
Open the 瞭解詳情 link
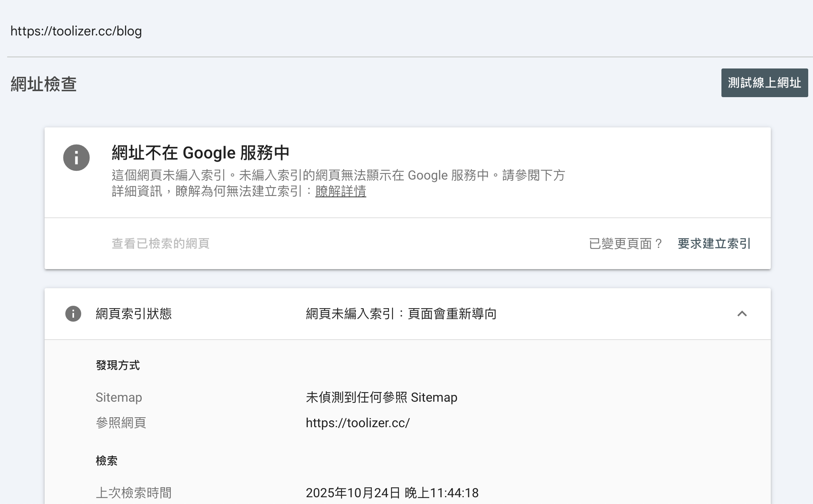point(340,192)
